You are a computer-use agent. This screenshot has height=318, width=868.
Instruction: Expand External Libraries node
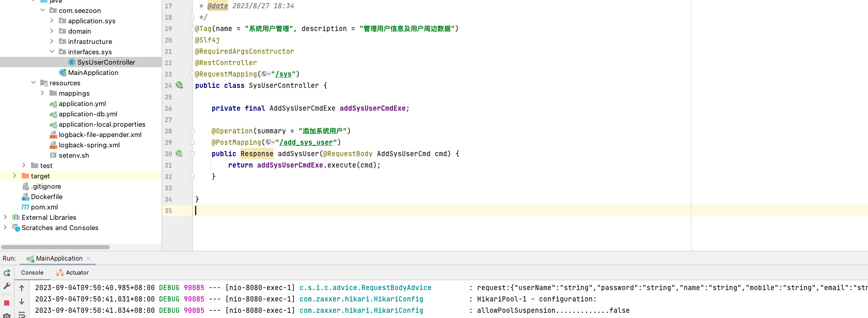click(x=5, y=217)
